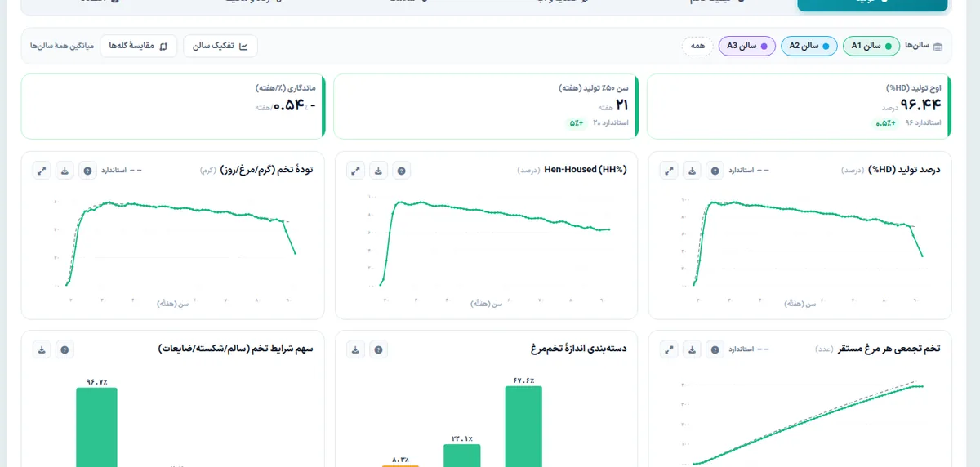Screen dimensions: 980x467
Task: Download the درصد تولید (HD%) chart
Action: 692,171
